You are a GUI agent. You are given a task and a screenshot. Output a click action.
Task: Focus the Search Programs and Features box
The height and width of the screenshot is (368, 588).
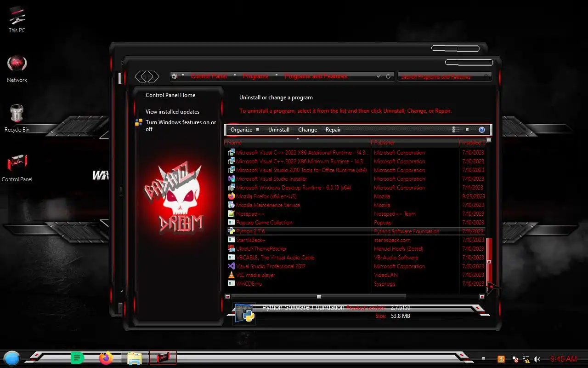pyautogui.click(x=444, y=77)
